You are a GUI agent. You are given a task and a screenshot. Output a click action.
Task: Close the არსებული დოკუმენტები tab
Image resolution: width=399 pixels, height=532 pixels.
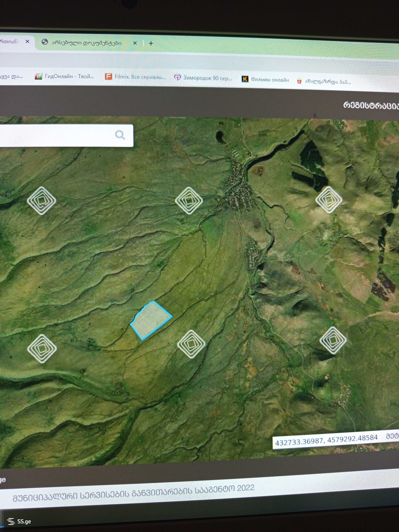[135, 43]
